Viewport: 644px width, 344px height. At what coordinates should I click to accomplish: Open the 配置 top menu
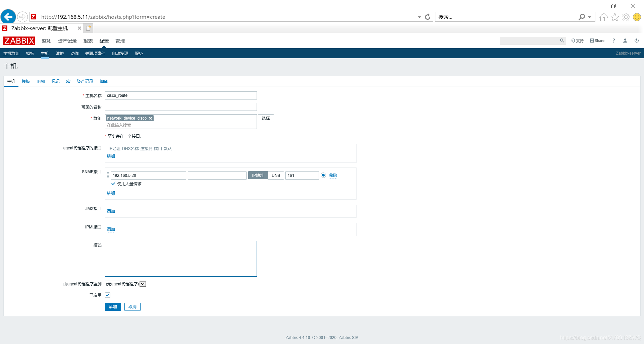[104, 41]
